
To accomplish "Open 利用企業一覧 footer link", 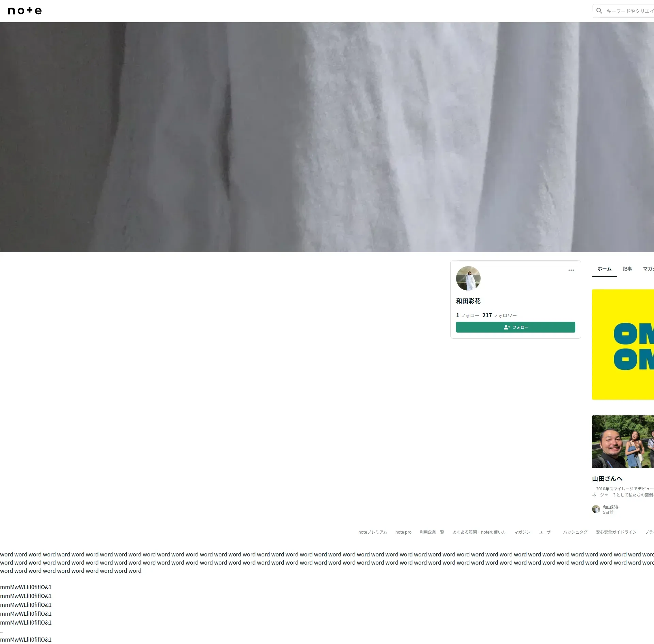I will pyautogui.click(x=432, y=532).
